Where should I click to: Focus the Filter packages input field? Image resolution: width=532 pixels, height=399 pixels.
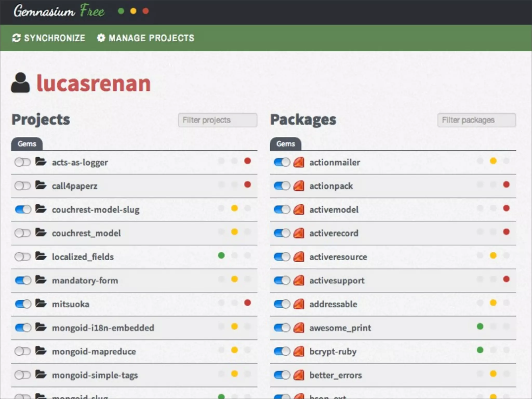pyautogui.click(x=476, y=120)
